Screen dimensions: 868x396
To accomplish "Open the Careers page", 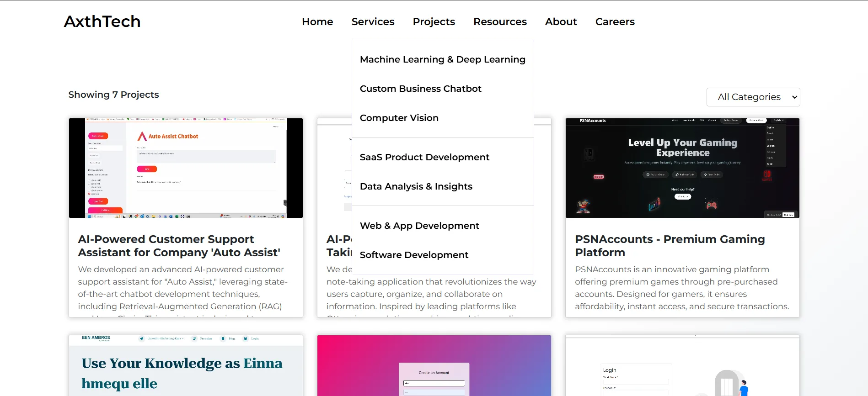I will coord(615,21).
